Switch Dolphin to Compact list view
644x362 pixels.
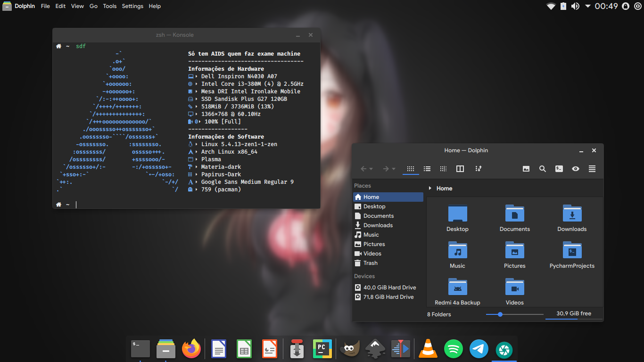coord(427,169)
